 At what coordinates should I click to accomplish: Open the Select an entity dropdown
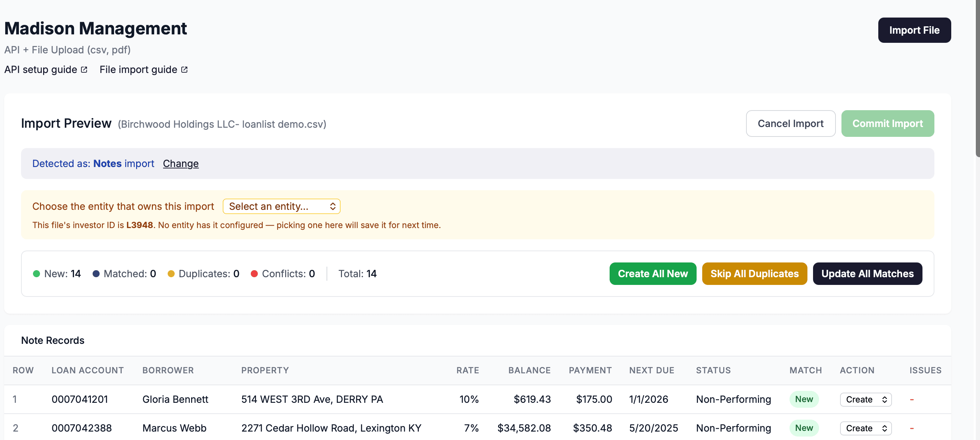tap(282, 206)
